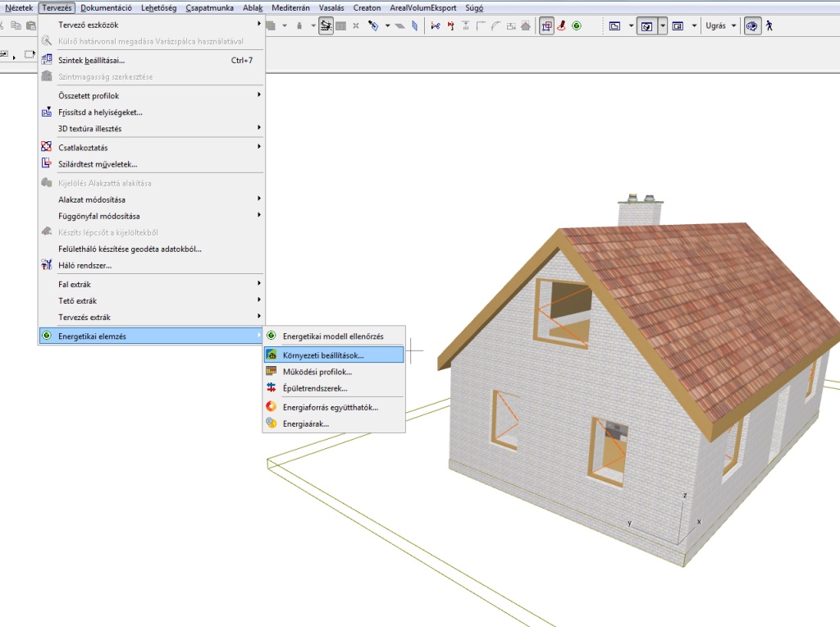
Task: Expand the Fal extrák submenu
Action: [x=152, y=284]
